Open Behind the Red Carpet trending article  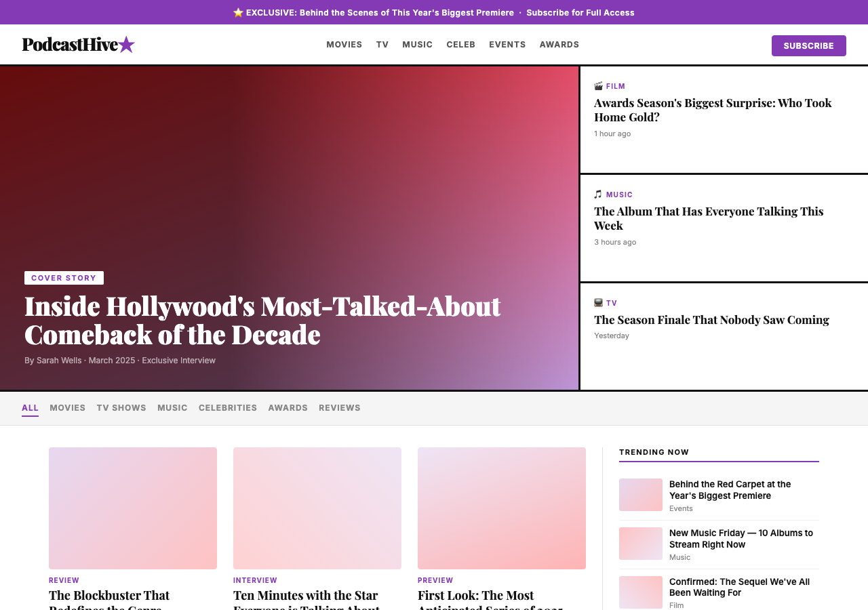730,491
